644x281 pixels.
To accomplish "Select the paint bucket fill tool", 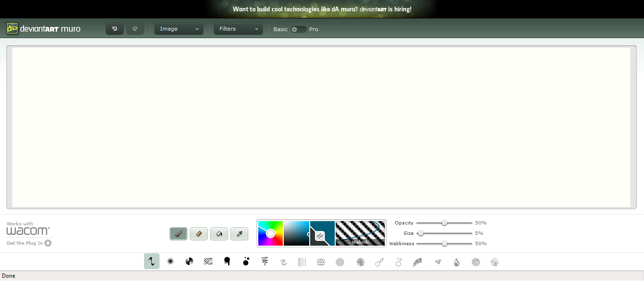I will 219,233.
